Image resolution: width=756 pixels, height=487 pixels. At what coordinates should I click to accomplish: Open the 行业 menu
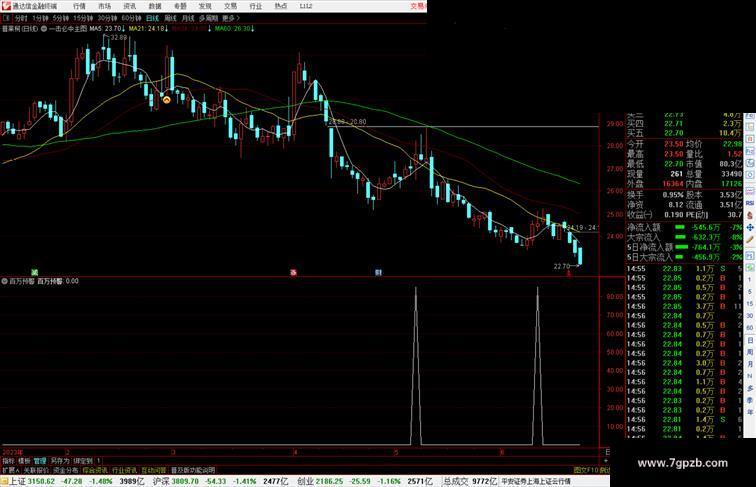(256, 6)
